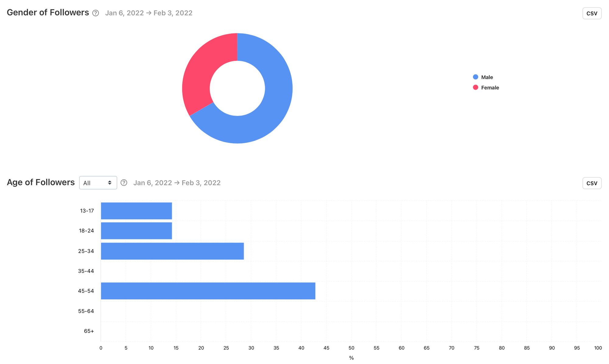Click the Age of Followers help icon
Viewport: 609px width, 364px height.
[124, 182]
